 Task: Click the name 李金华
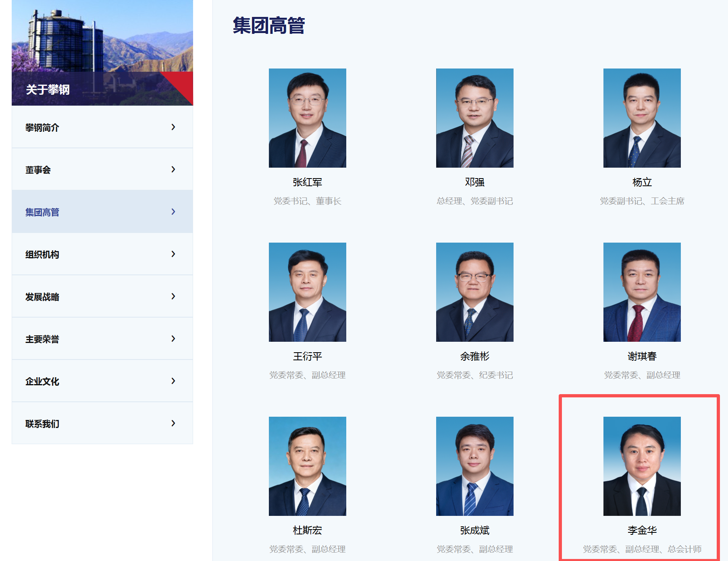pos(642,531)
